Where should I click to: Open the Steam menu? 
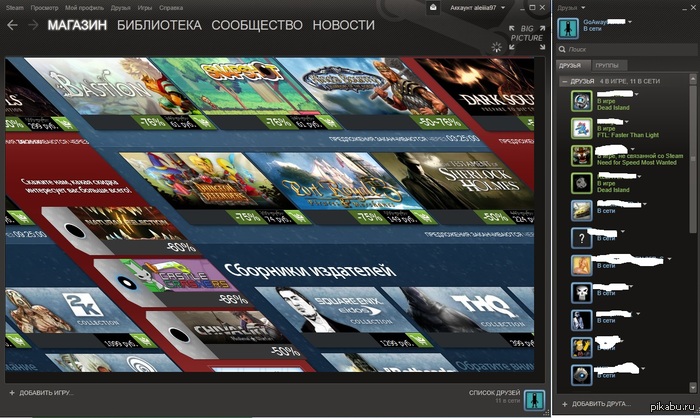(x=15, y=8)
